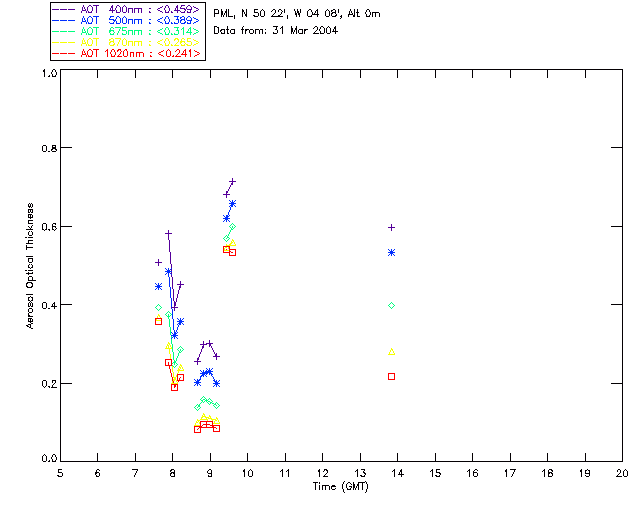Select the isolated red square marker near 14 GMT
Viewport: 640px width, 512px height.
click(391, 376)
